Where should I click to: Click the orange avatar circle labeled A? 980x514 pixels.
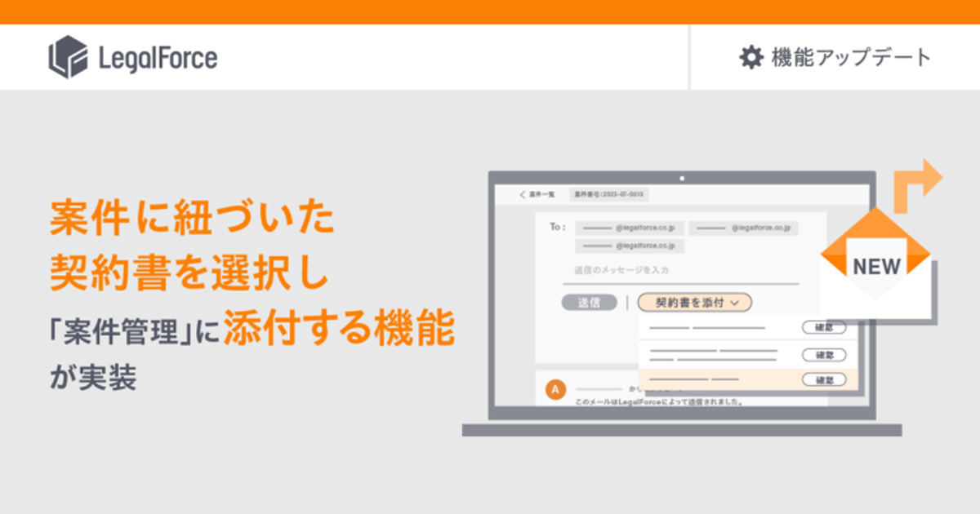pos(555,390)
